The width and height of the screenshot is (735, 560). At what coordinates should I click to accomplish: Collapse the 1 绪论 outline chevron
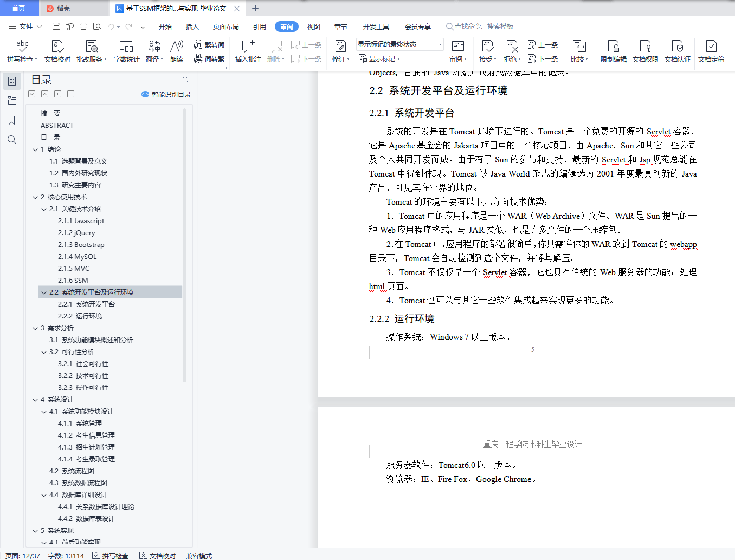[x=35, y=149]
